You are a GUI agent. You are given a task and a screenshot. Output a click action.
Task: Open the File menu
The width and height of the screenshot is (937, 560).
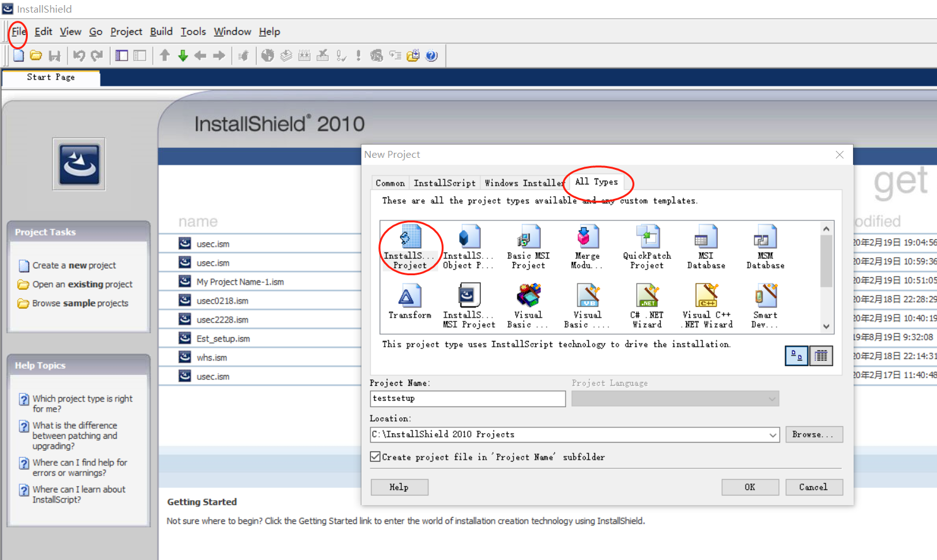18,32
